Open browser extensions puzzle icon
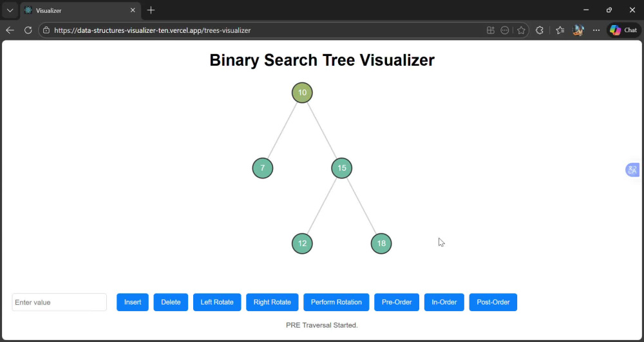The width and height of the screenshot is (644, 342). 540,30
